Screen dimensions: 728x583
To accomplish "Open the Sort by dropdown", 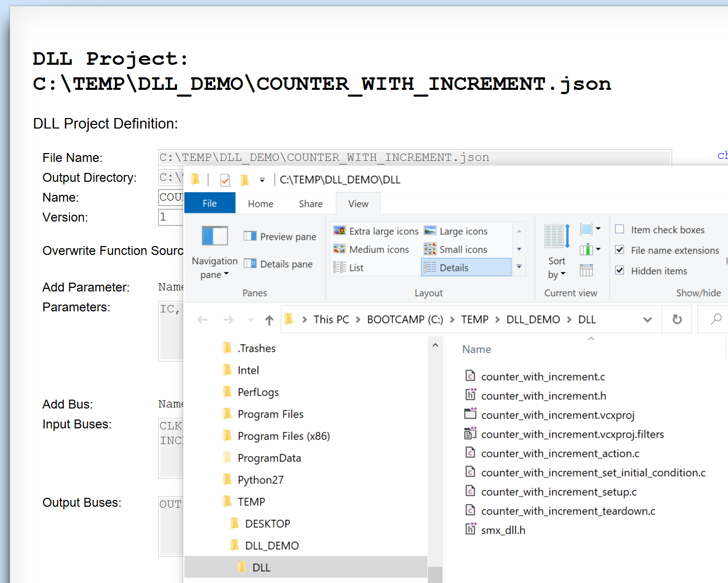I will tap(556, 267).
